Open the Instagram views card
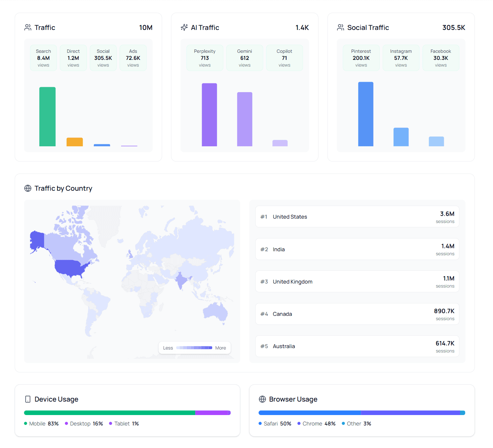Viewport: 493px width, 448px height. tap(401, 58)
